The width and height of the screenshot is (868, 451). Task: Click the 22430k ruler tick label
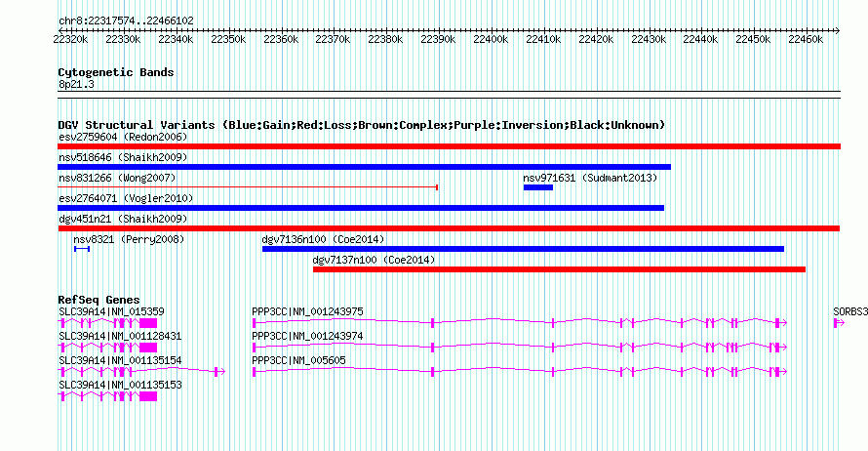(649, 39)
